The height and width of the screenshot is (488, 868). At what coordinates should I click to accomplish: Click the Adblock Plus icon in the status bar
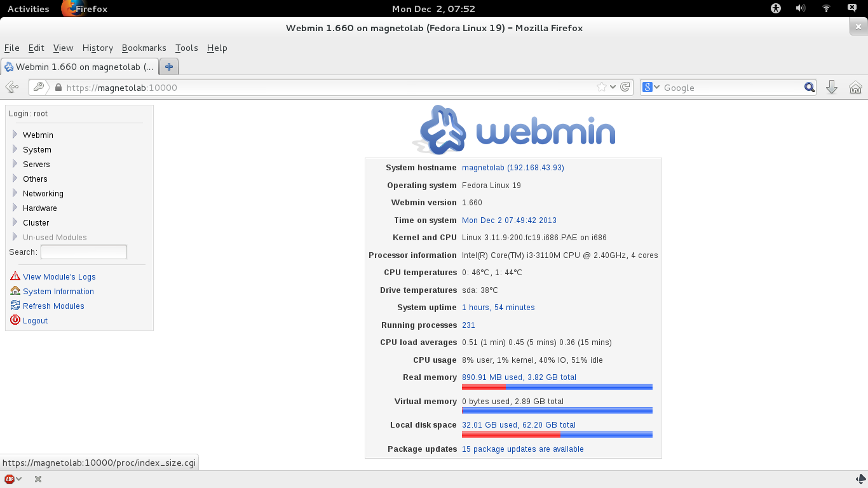point(9,478)
